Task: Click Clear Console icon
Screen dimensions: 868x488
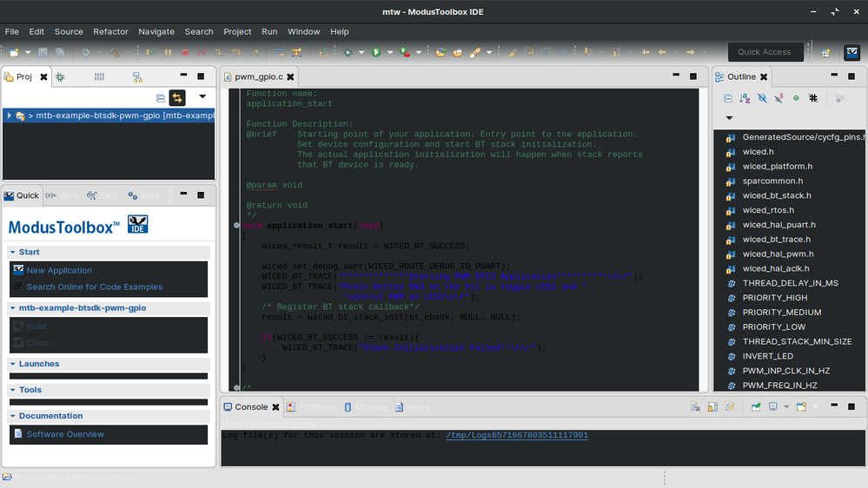Action: point(695,406)
